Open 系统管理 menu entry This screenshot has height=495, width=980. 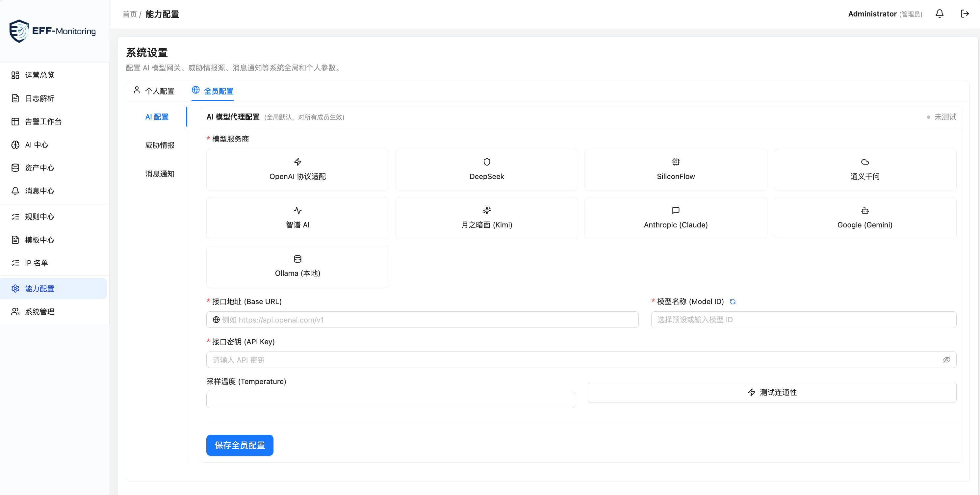point(53,312)
